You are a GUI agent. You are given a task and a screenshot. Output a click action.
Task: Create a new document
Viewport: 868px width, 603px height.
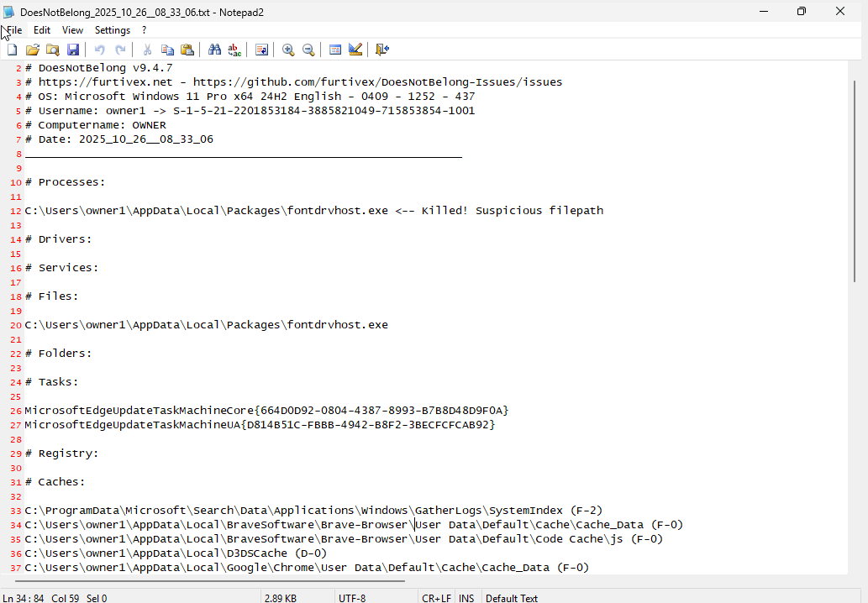click(12, 50)
